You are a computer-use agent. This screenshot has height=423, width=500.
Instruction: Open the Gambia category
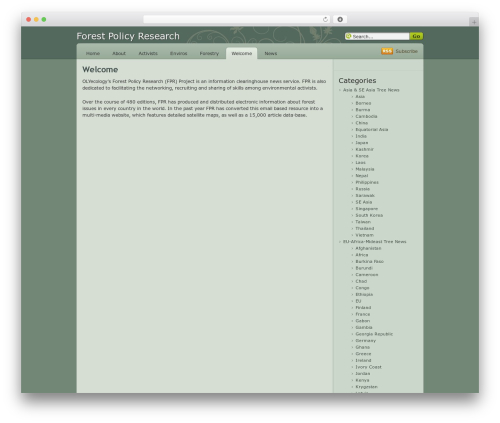364,328
